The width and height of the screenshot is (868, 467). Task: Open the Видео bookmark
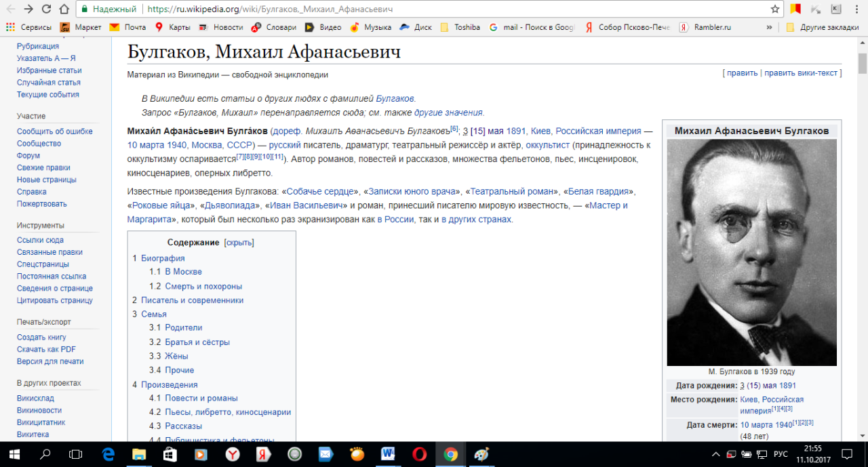323,27
